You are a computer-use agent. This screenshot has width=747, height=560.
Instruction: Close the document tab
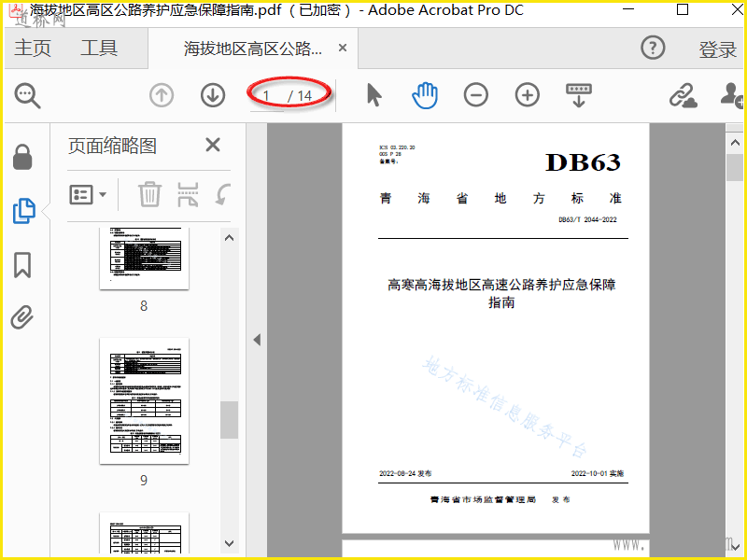(x=343, y=48)
